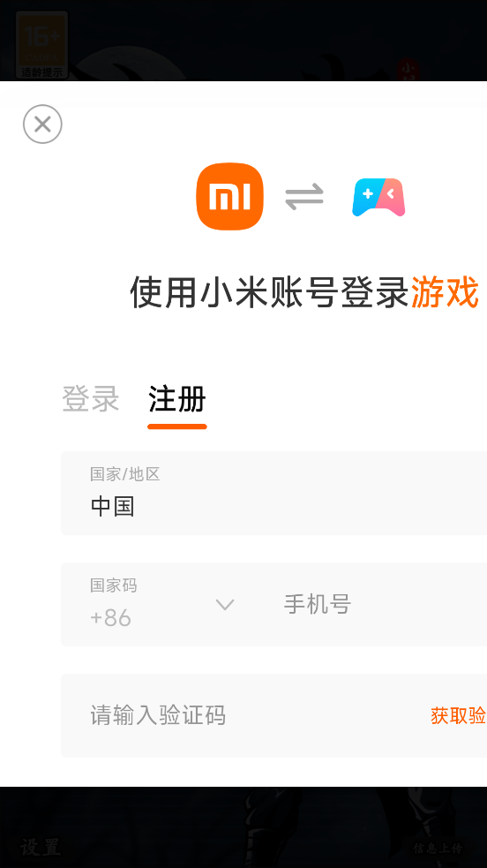Open the 国家码 +86 dropdown
The width and height of the screenshot is (487, 868).
click(161, 604)
